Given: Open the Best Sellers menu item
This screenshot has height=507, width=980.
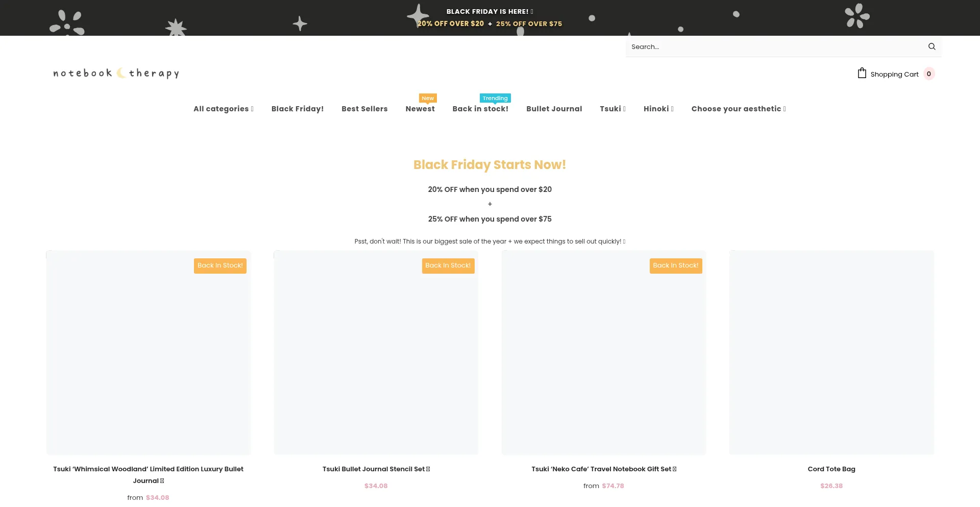Looking at the screenshot, I should 364,109.
